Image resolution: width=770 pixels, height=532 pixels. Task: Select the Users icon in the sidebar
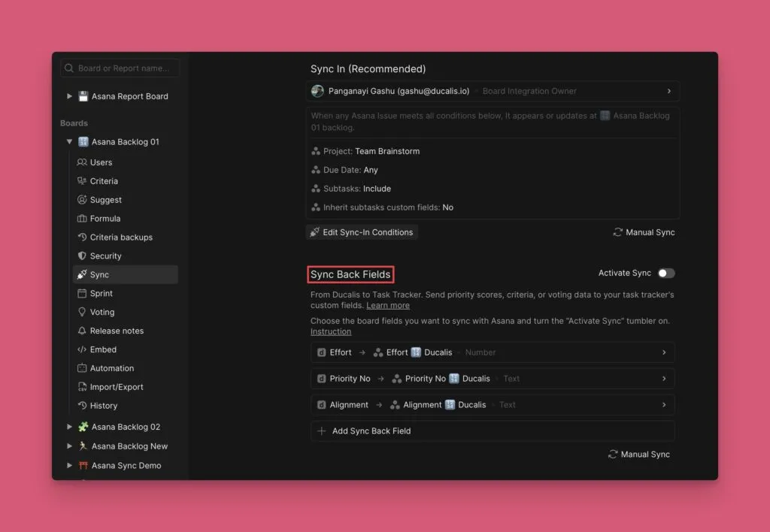click(x=83, y=162)
